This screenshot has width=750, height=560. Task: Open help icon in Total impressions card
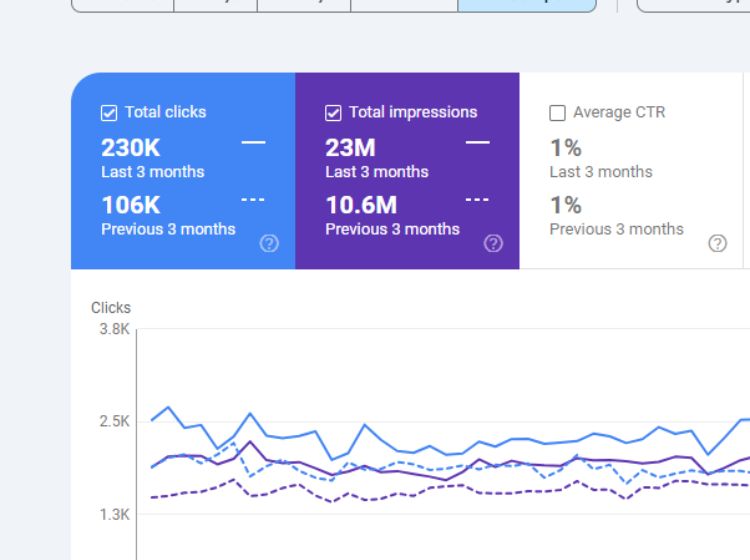coord(493,243)
